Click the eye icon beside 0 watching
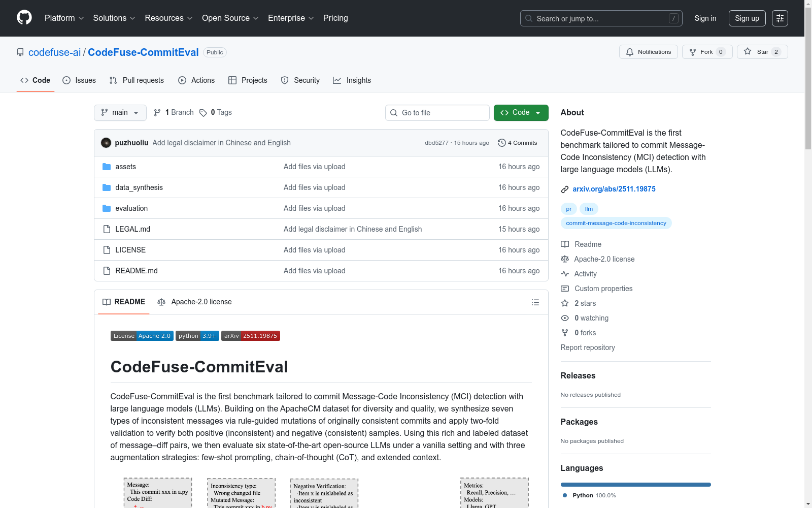Image resolution: width=812 pixels, height=508 pixels. coord(565,318)
